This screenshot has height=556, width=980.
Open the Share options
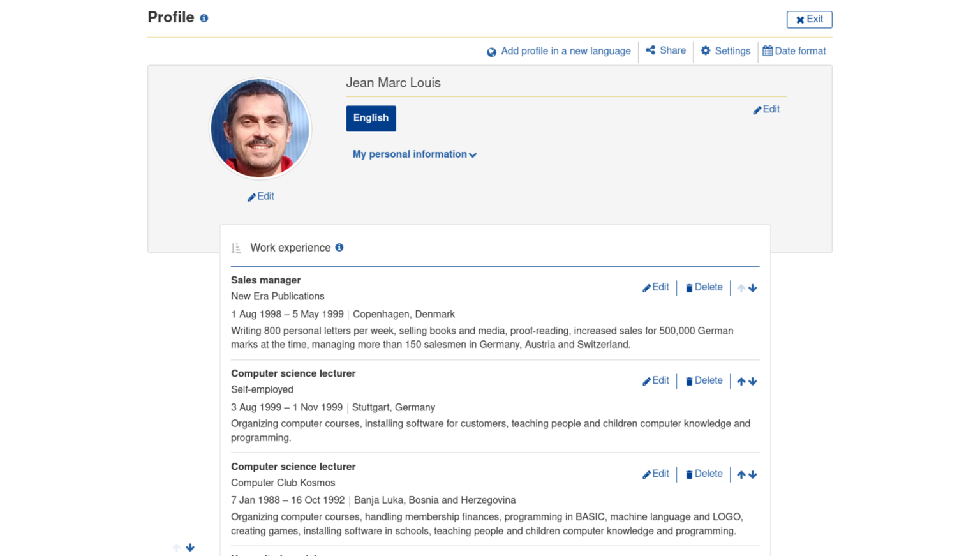pyautogui.click(x=665, y=50)
